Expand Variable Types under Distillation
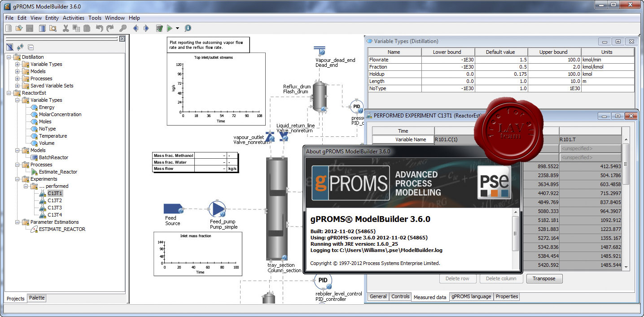 18,64
